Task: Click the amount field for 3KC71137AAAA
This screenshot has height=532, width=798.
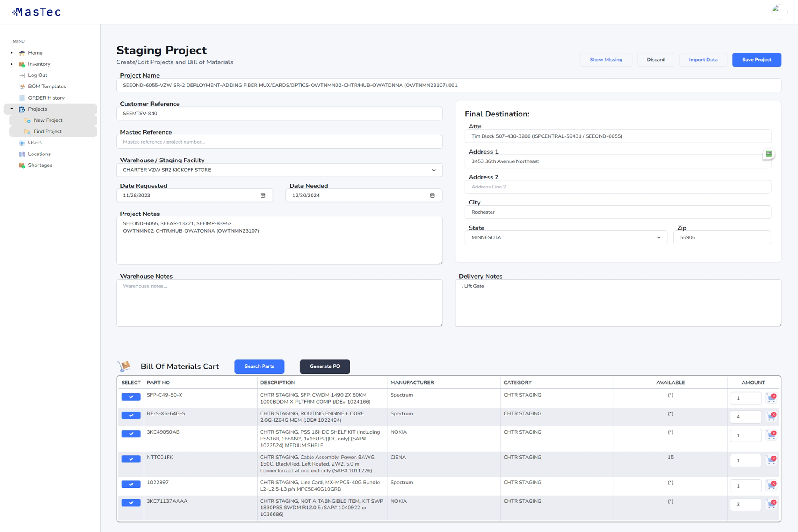Action: tap(745, 505)
